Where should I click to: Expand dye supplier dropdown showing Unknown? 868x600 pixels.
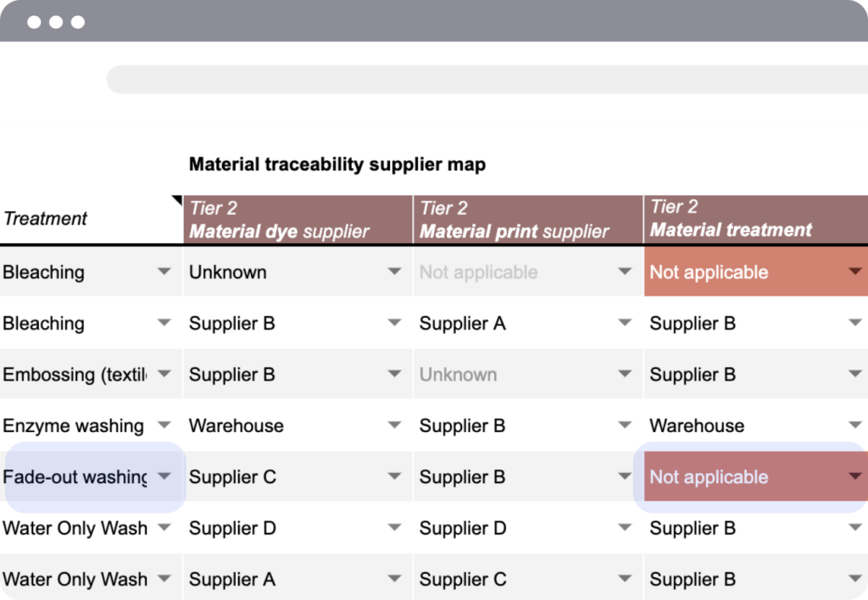click(394, 272)
